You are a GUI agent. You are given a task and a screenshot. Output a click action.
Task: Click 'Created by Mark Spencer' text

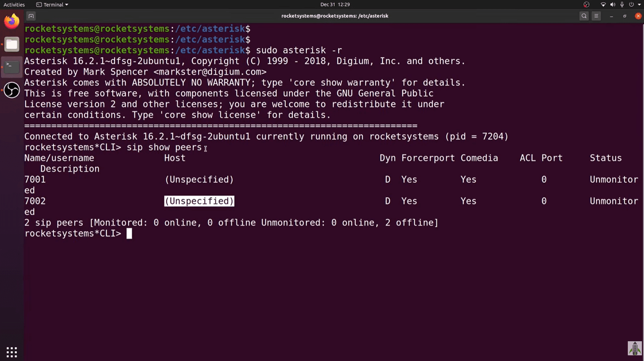[x=86, y=72]
